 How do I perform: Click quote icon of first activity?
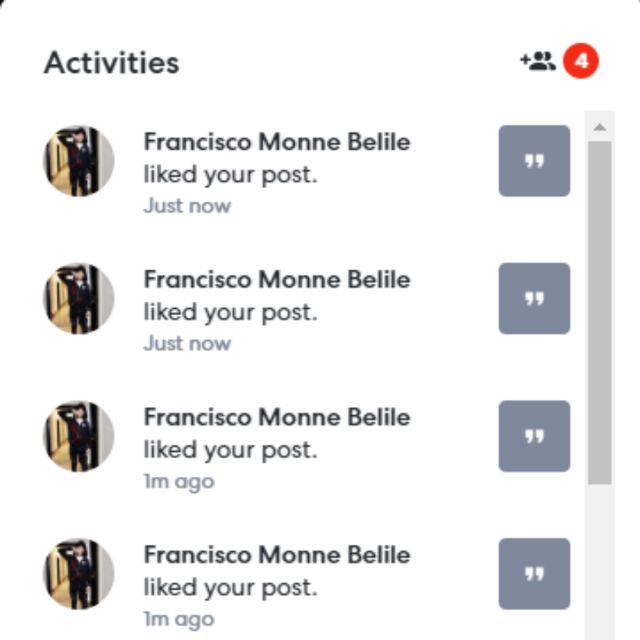(x=534, y=161)
